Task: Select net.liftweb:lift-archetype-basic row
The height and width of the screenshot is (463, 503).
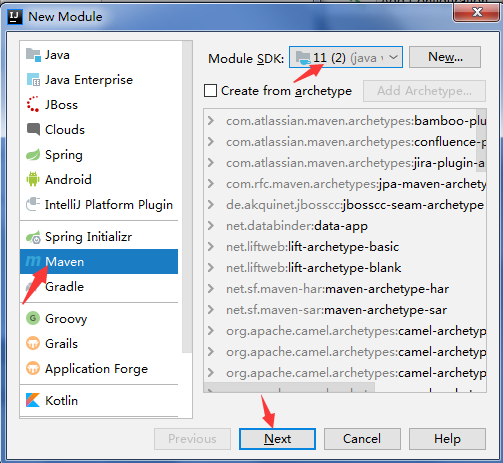Action: pos(345,247)
